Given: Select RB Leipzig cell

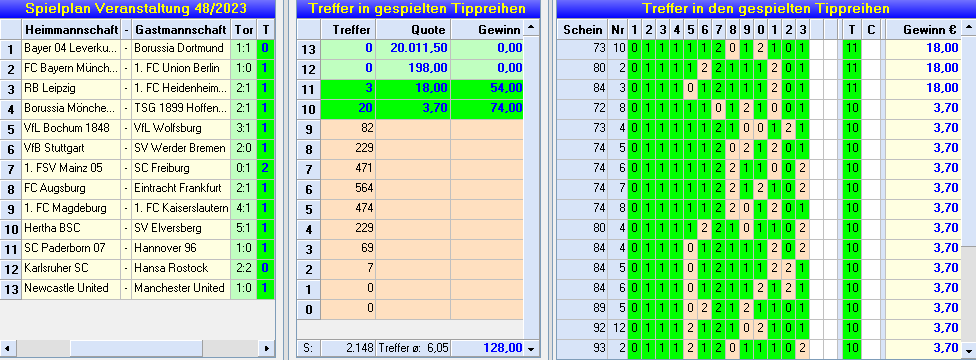Looking at the screenshot, I should coord(72,88).
